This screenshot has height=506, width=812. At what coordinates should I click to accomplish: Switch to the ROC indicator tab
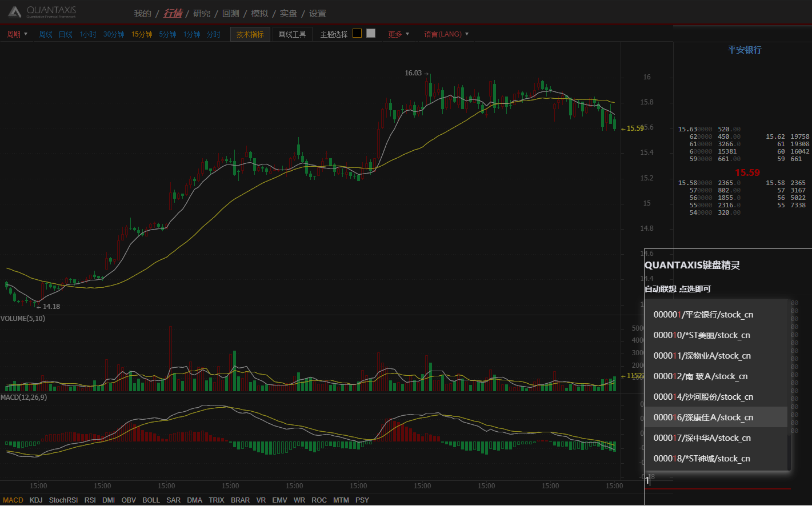pyautogui.click(x=319, y=500)
